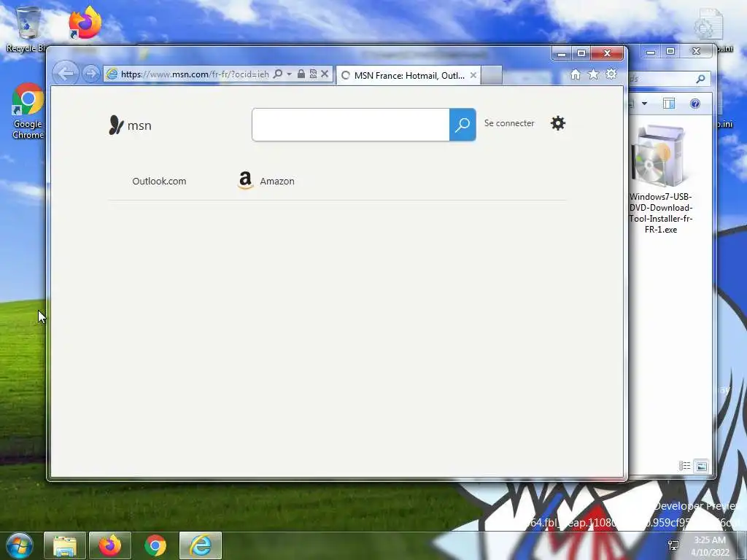Open the Windows Start menu orb

coord(19,545)
